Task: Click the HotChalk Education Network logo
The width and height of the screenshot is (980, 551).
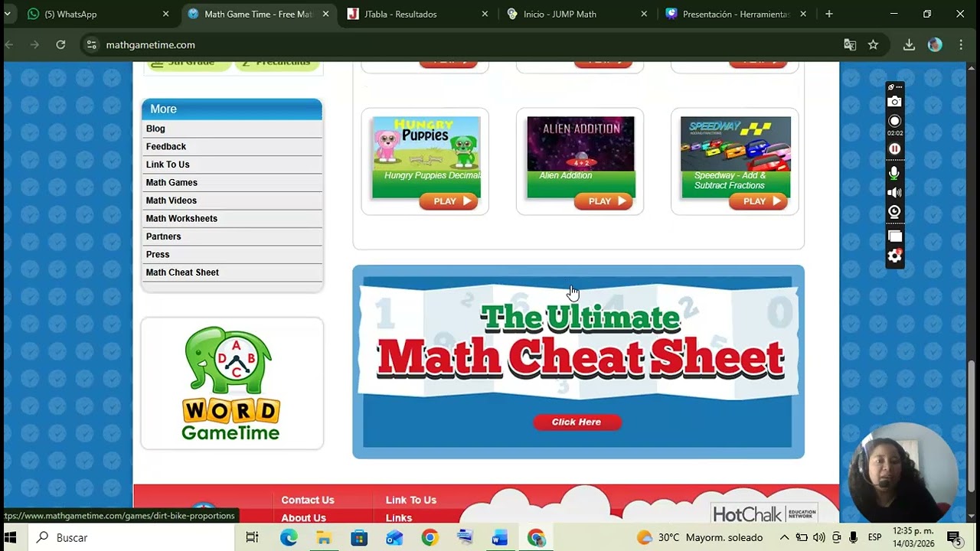Action: coord(765,513)
